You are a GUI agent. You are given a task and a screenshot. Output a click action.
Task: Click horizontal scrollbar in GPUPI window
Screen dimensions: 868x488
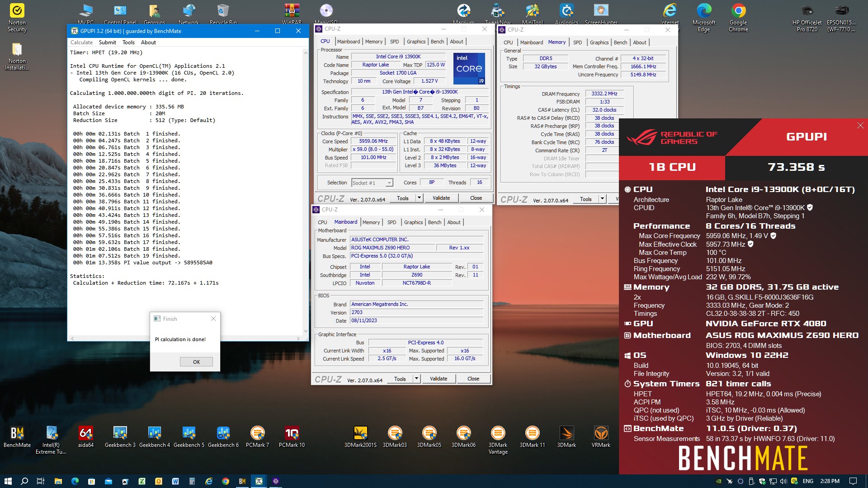[x=185, y=338]
